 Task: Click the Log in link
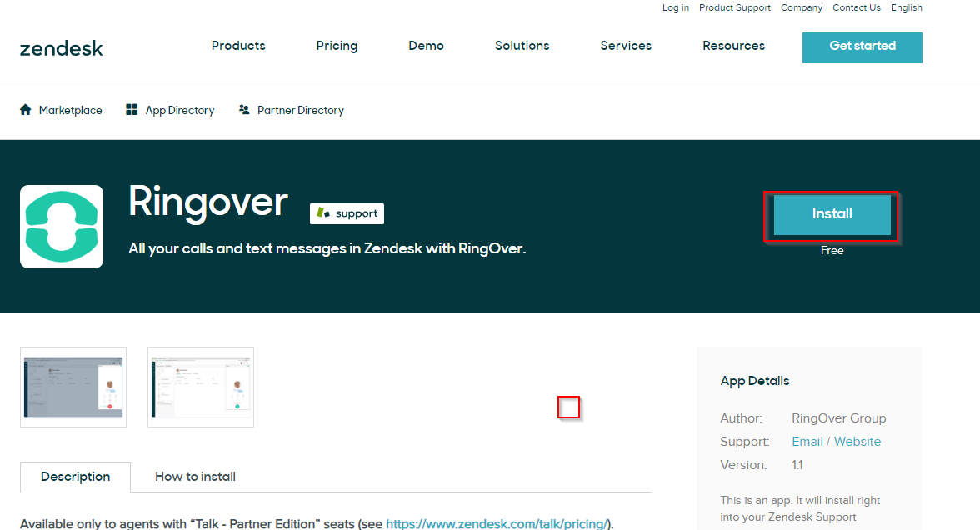pos(676,7)
